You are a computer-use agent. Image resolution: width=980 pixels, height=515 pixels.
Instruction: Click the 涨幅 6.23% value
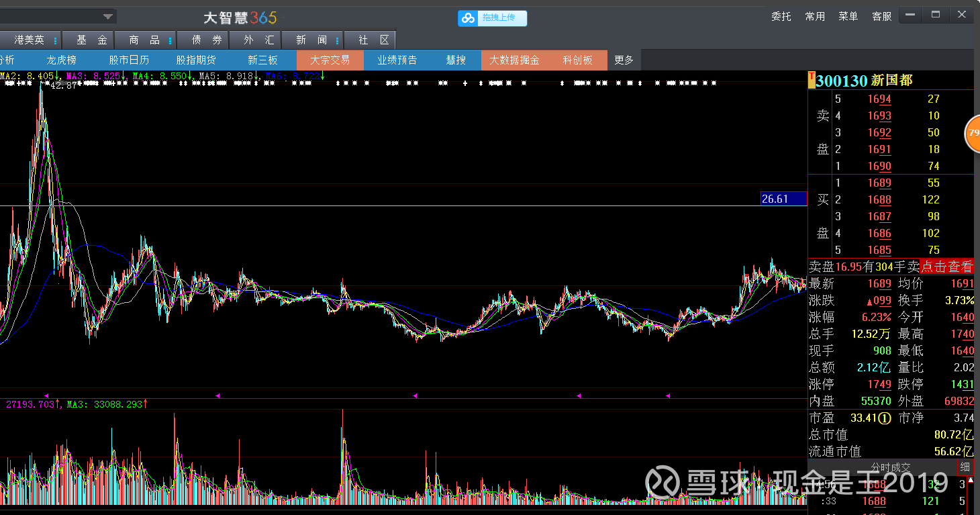click(x=877, y=317)
